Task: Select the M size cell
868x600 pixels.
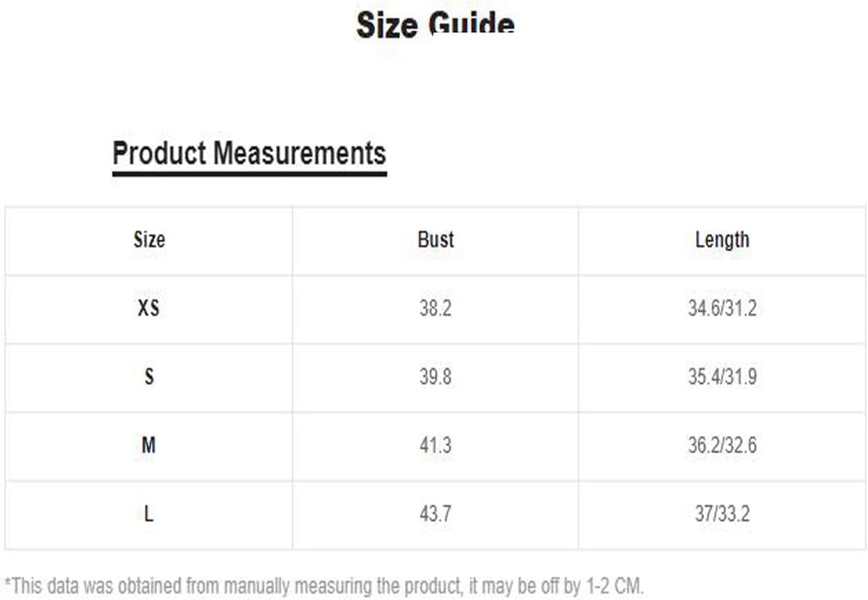Action: click(149, 445)
